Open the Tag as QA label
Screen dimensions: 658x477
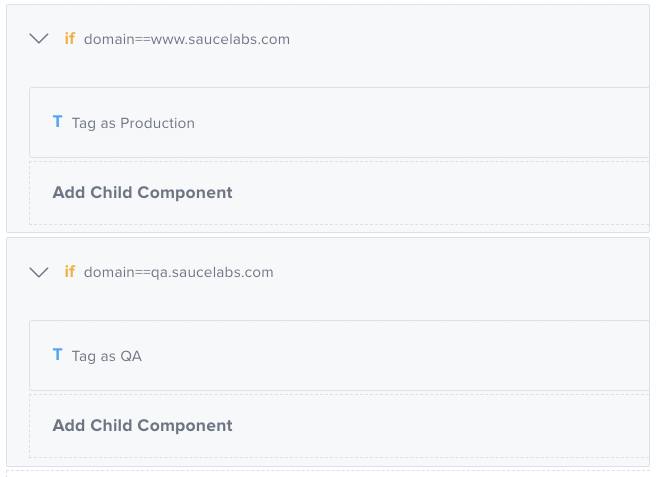point(107,355)
